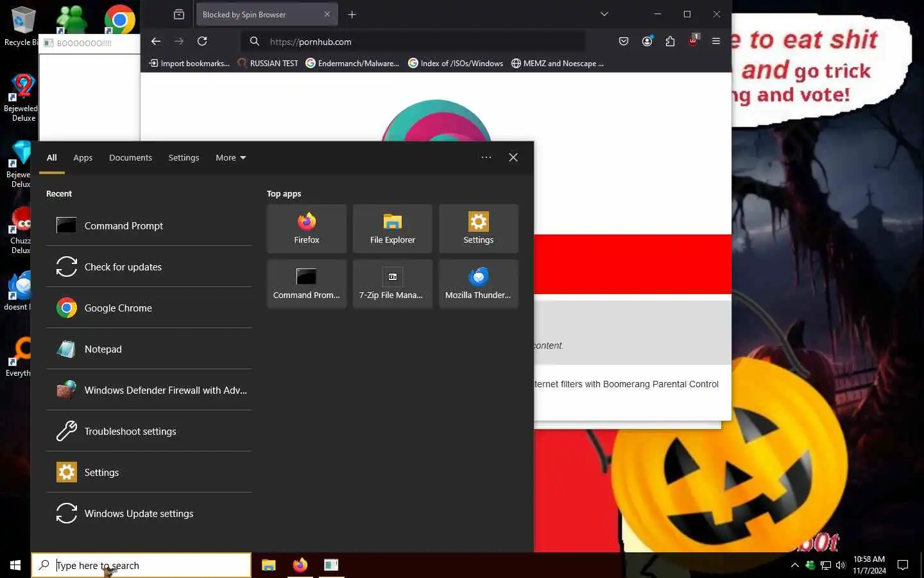Screen dimensions: 924x578
Task: Switch to Firefox on the taskbar
Action: pos(300,565)
